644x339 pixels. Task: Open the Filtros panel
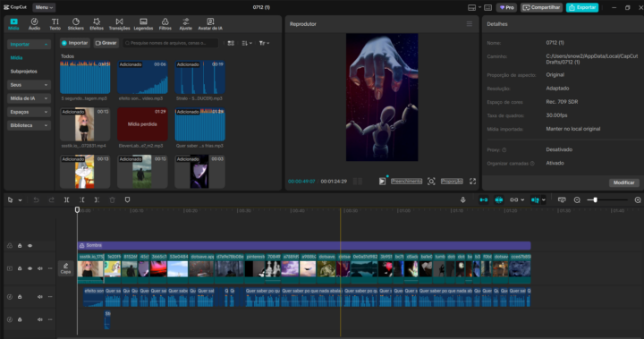tap(165, 24)
